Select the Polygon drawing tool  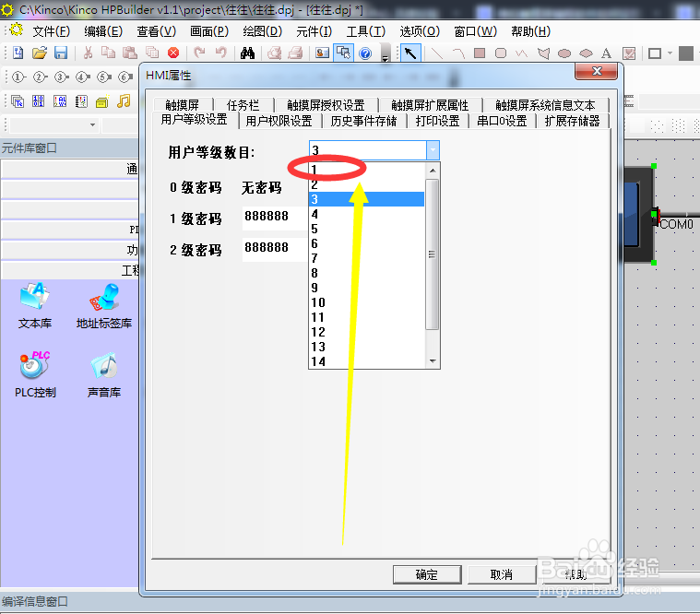click(543, 53)
